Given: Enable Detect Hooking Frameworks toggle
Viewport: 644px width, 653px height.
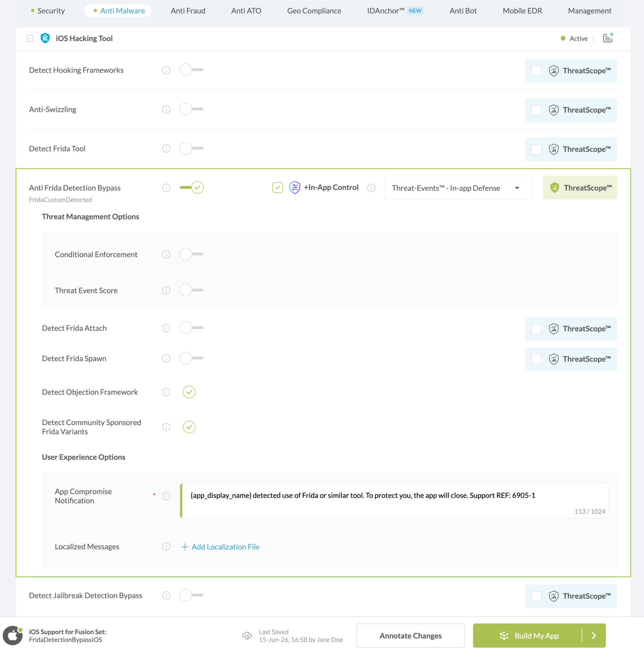Looking at the screenshot, I should coord(191,70).
